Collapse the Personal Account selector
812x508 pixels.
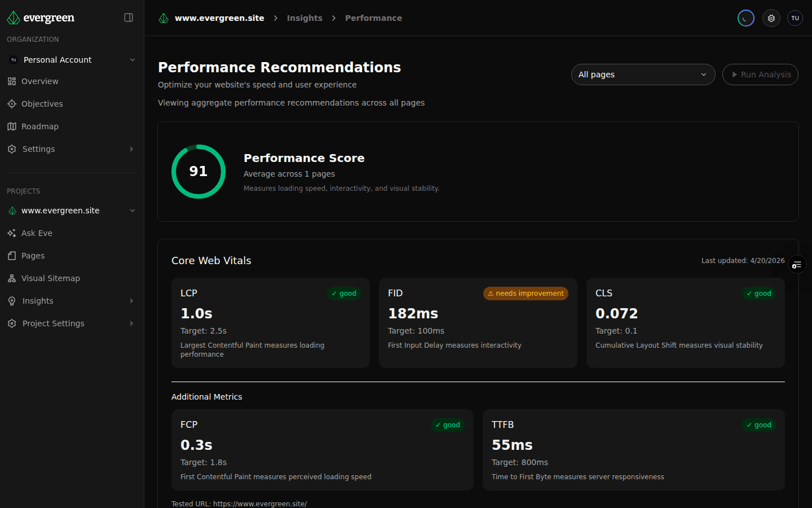click(132, 59)
